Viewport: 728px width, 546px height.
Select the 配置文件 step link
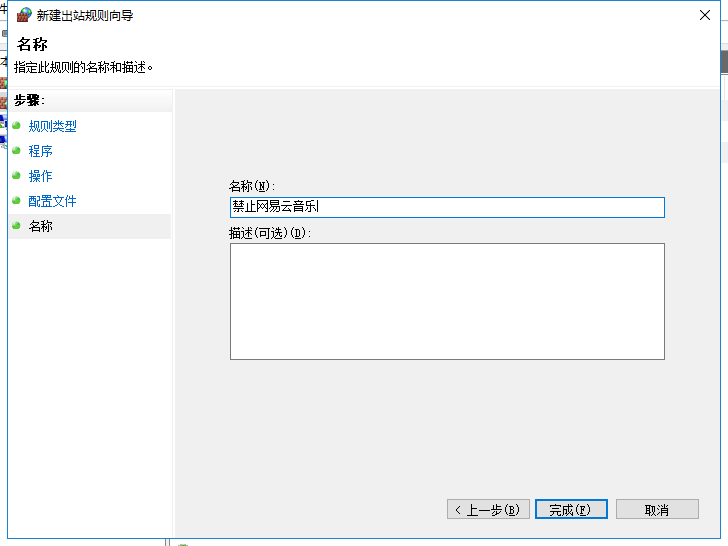pos(52,201)
